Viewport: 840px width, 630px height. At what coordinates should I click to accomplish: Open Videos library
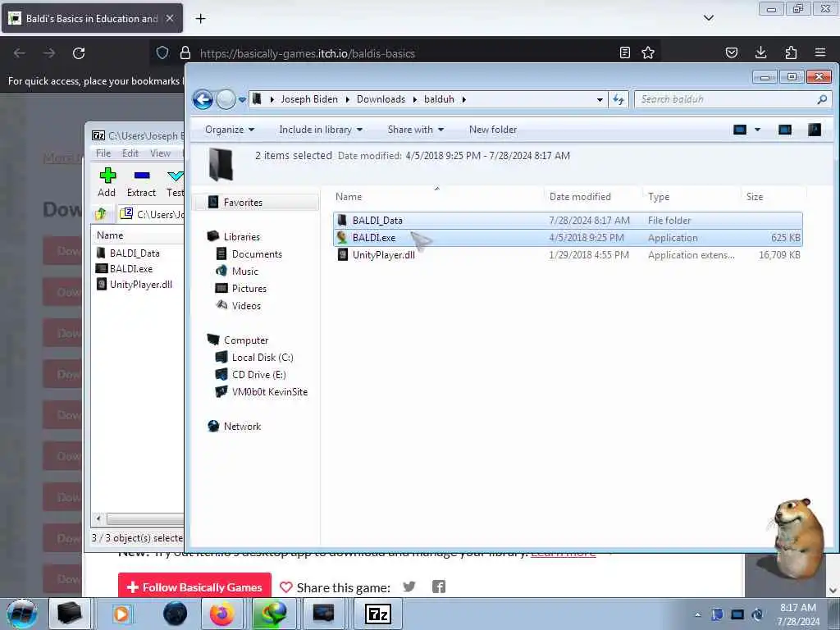pos(246,305)
